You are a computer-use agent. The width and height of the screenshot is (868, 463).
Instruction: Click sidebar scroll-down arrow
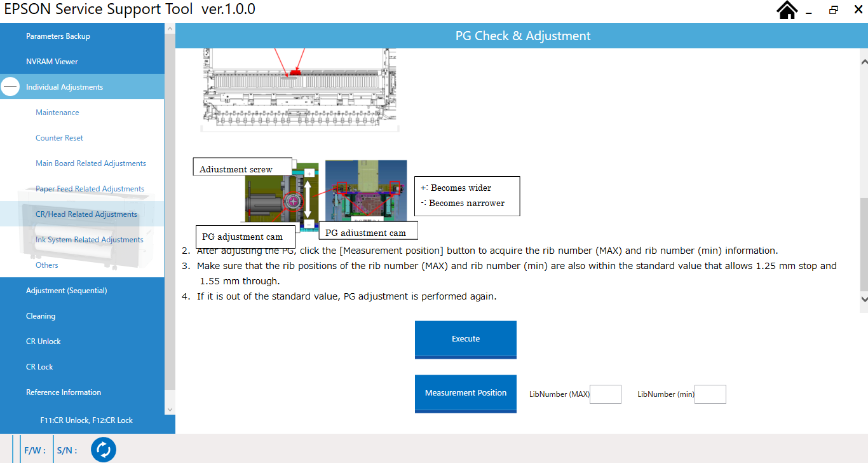point(170,410)
